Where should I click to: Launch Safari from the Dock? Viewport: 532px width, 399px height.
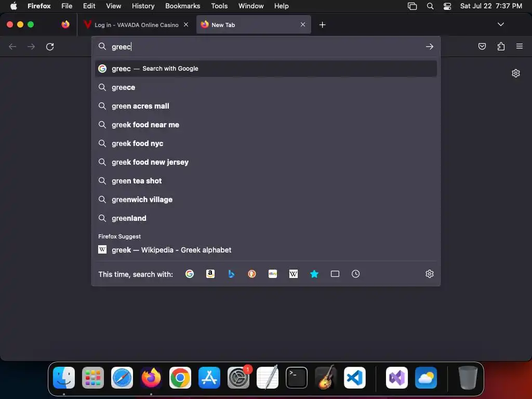tap(122, 377)
